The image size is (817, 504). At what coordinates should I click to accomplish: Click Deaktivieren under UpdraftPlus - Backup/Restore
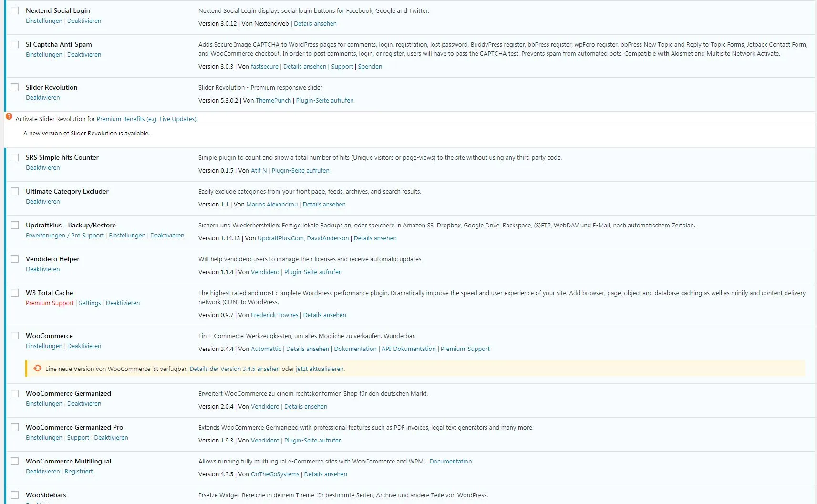(x=167, y=236)
